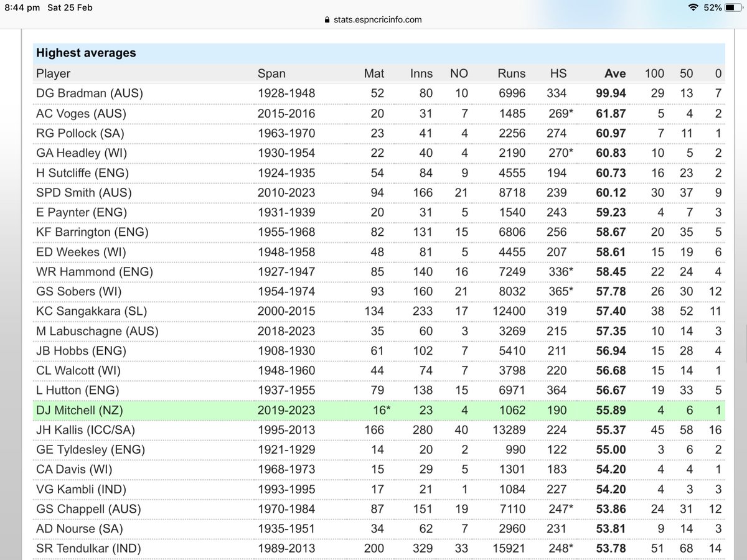747x560 pixels.
Task: Tap the Player column header
Action: click(x=54, y=73)
